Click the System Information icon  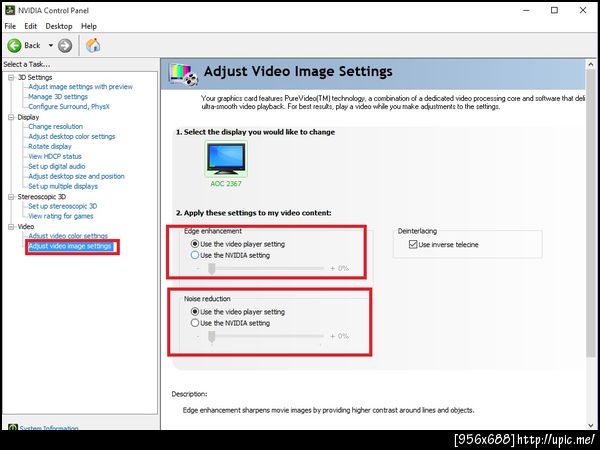tap(13, 427)
